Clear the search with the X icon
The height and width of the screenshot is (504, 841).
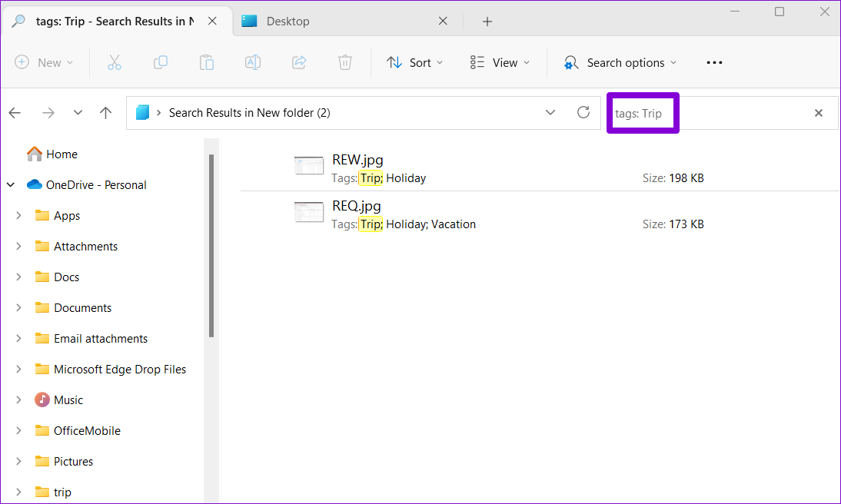[x=819, y=112]
